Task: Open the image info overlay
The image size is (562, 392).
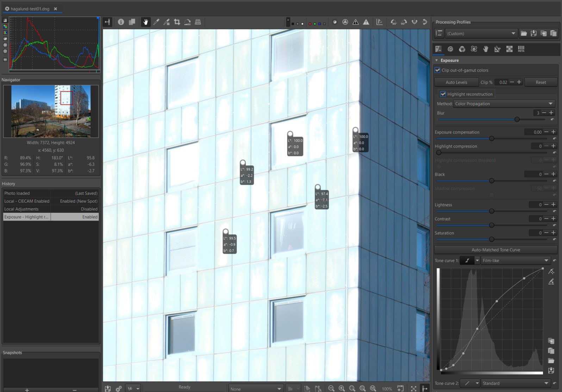Action: coord(121,22)
